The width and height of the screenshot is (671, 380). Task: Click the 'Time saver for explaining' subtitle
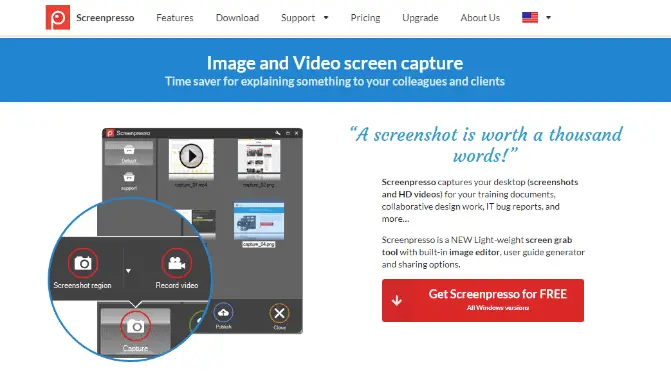click(335, 81)
